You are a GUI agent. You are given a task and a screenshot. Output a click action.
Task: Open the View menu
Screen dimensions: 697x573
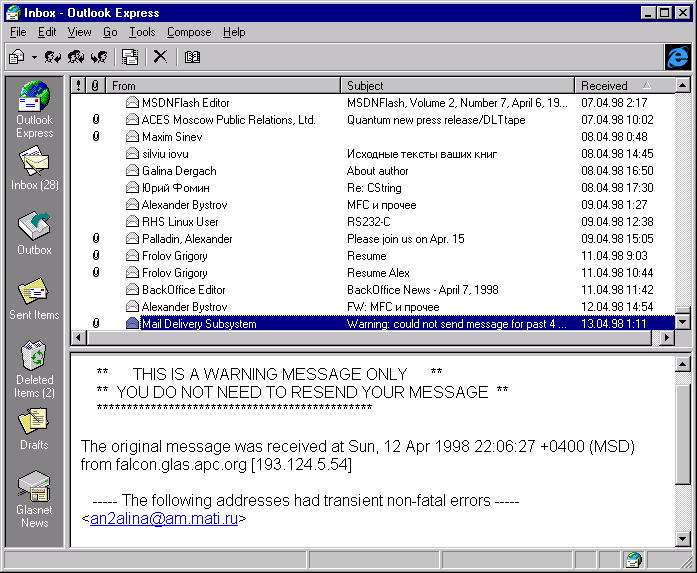[79, 32]
